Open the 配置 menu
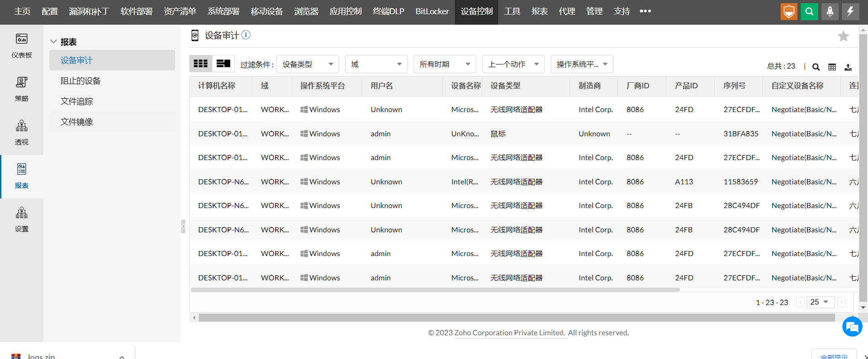This screenshot has height=359, width=868. 49,11
